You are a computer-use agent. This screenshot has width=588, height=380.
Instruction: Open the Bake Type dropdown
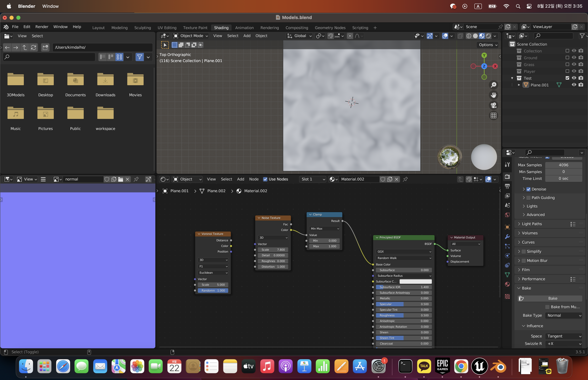pos(564,315)
